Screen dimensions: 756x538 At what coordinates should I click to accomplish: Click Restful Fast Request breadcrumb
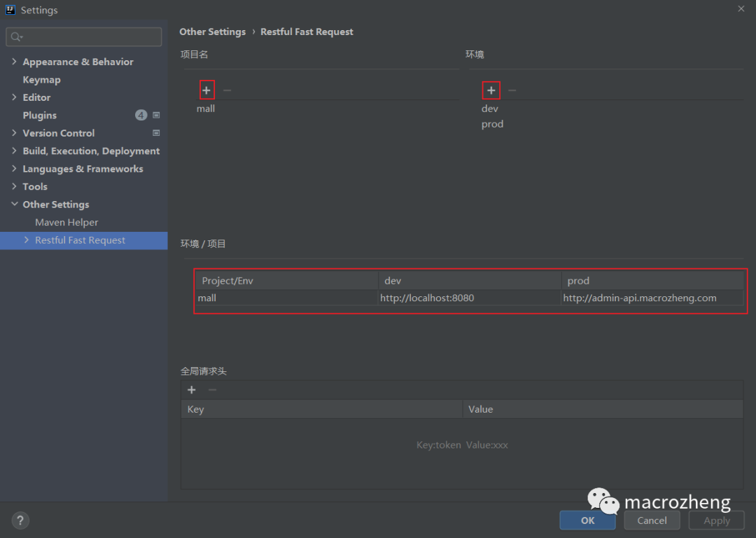pos(307,32)
